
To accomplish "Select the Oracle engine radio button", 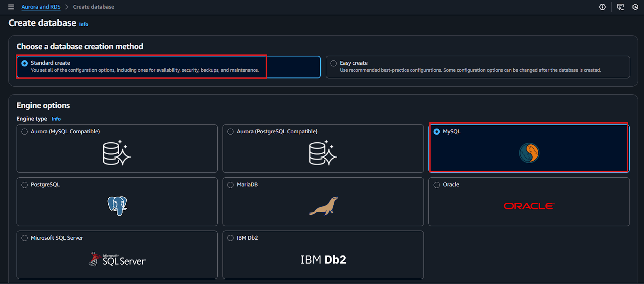I will (437, 185).
